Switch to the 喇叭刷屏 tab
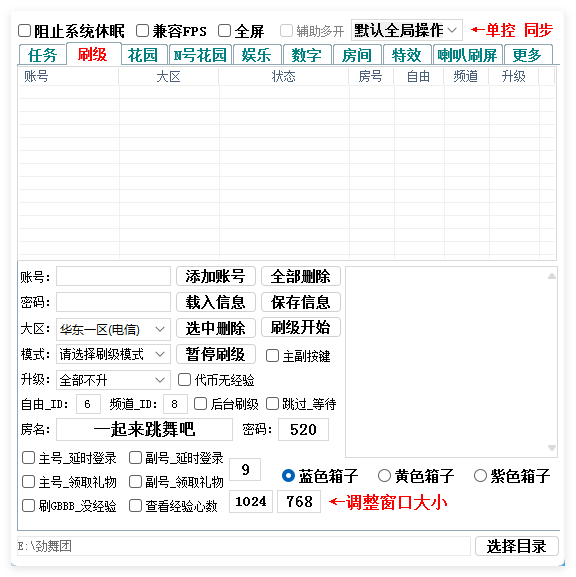This screenshot has width=576, height=577. pyautogui.click(x=468, y=55)
